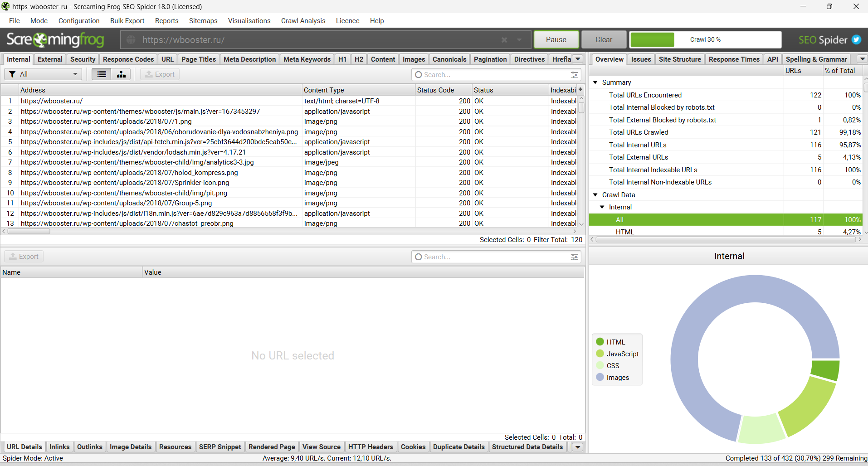Screen dimensions: 868x466
Task: Click the Screaming Frog logo
Action: pyautogui.click(x=55, y=40)
